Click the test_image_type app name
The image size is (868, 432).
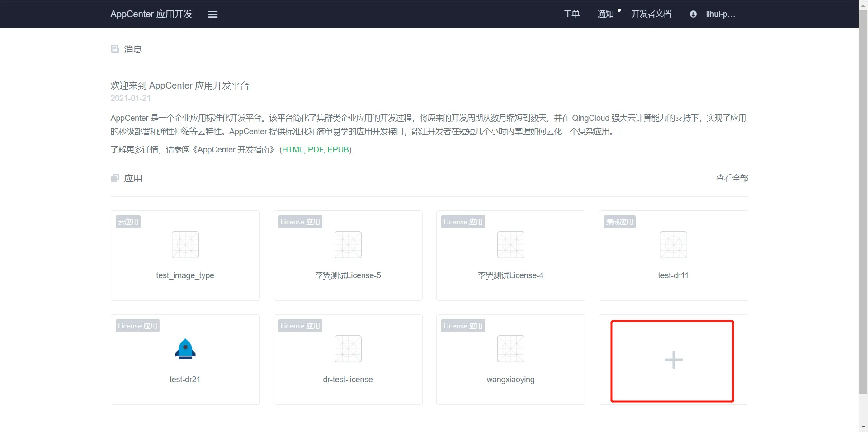pyautogui.click(x=185, y=275)
